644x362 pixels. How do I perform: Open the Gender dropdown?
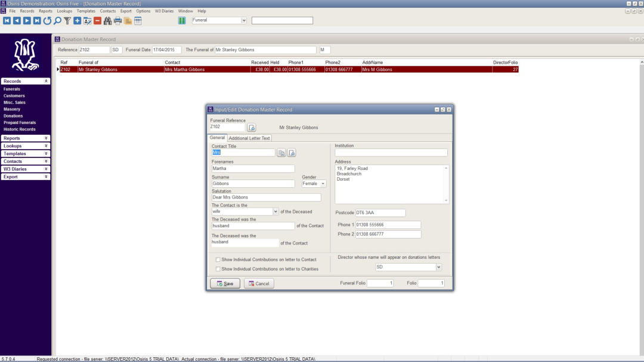coord(323,184)
